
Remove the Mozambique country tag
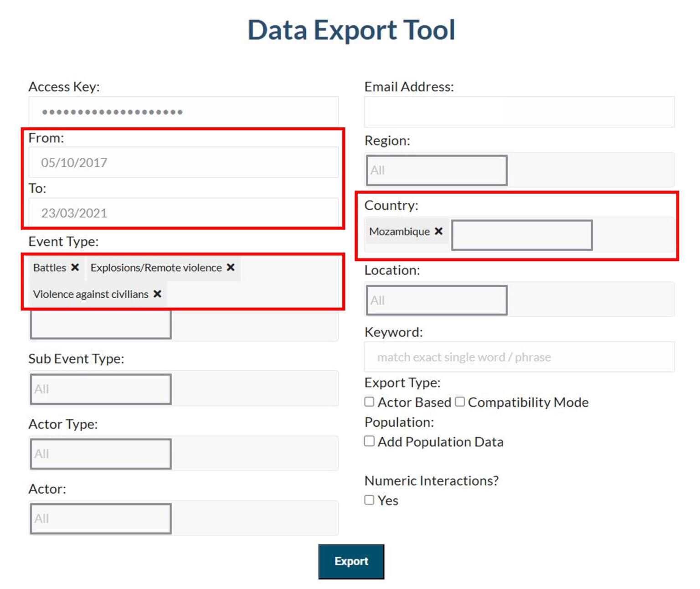(438, 231)
